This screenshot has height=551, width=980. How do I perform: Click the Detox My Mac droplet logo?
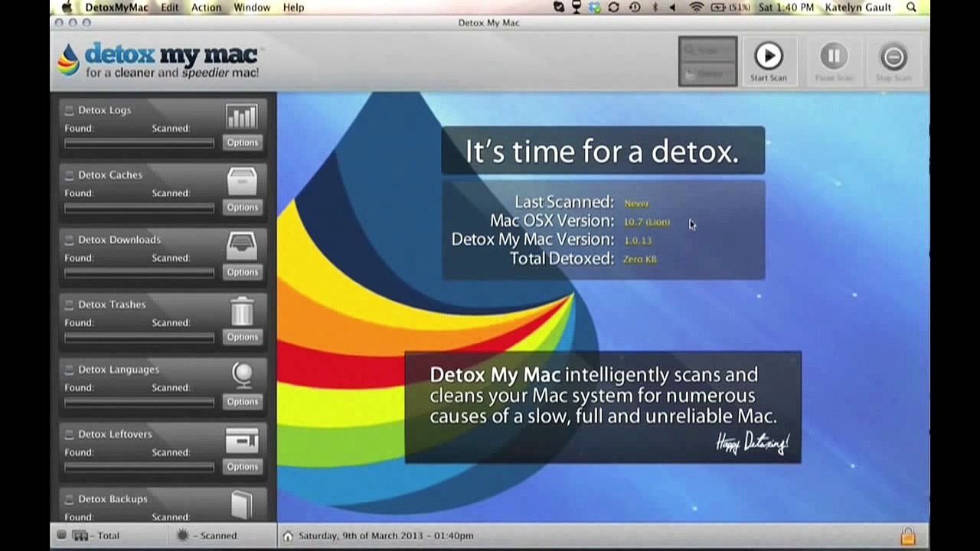click(x=68, y=60)
